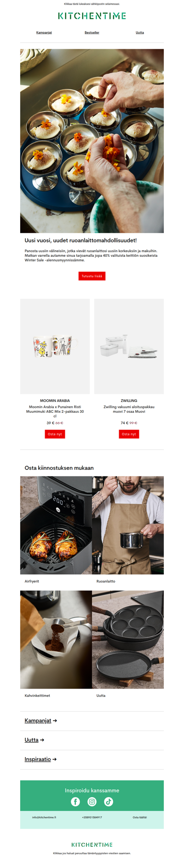Open the Bestseller top navigation link
Viewport: 184px width, 868px height.
92,33
